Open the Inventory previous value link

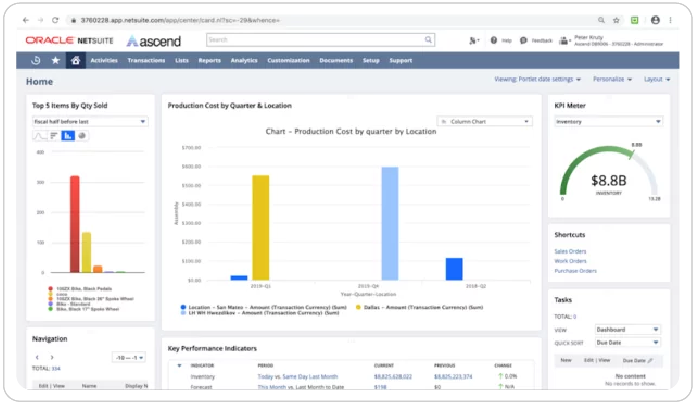pyautogui.click(x=453, y=377)
